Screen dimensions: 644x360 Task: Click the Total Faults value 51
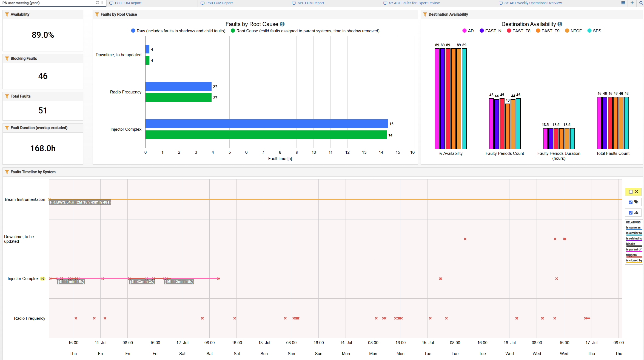click(43, 110)
